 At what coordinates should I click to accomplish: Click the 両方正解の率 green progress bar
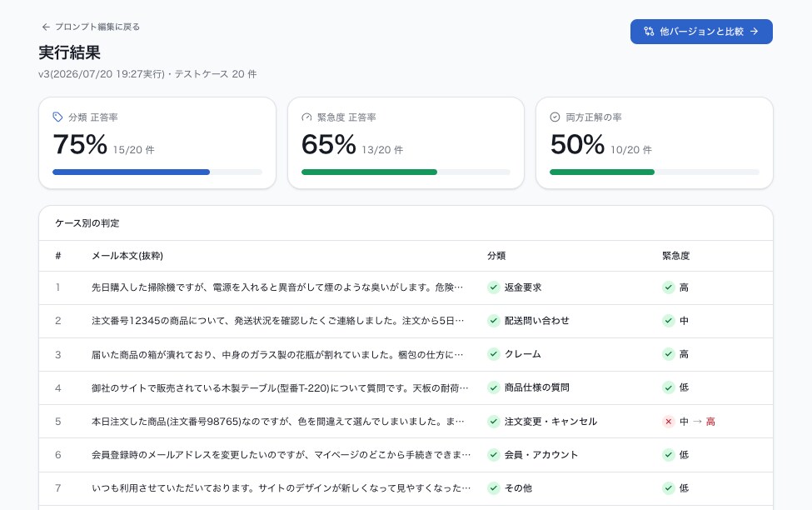(655, 172)
